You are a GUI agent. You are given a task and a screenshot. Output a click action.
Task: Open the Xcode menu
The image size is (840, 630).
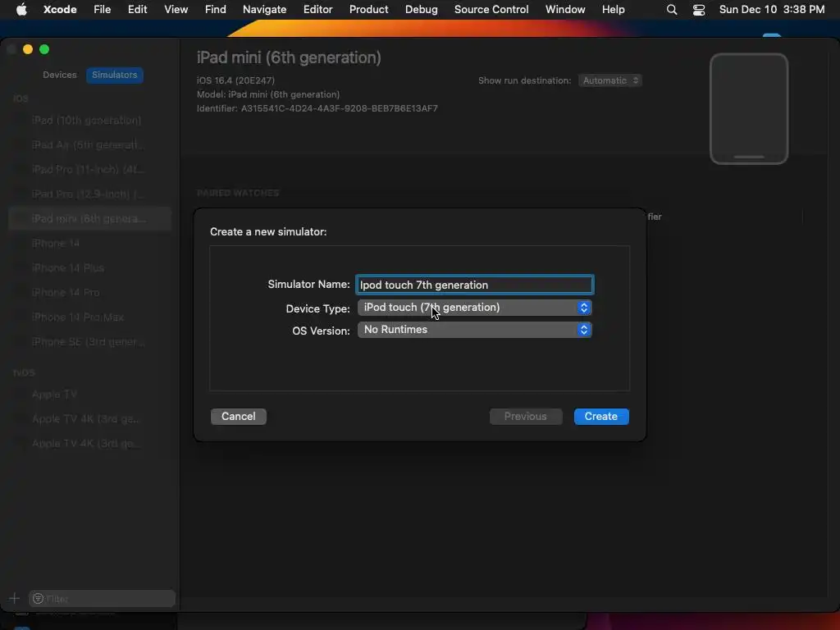pos(60,10)
